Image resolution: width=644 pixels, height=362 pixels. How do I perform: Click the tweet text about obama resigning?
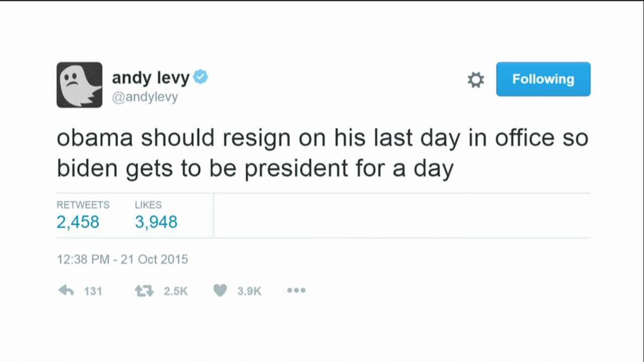point(322,153)
